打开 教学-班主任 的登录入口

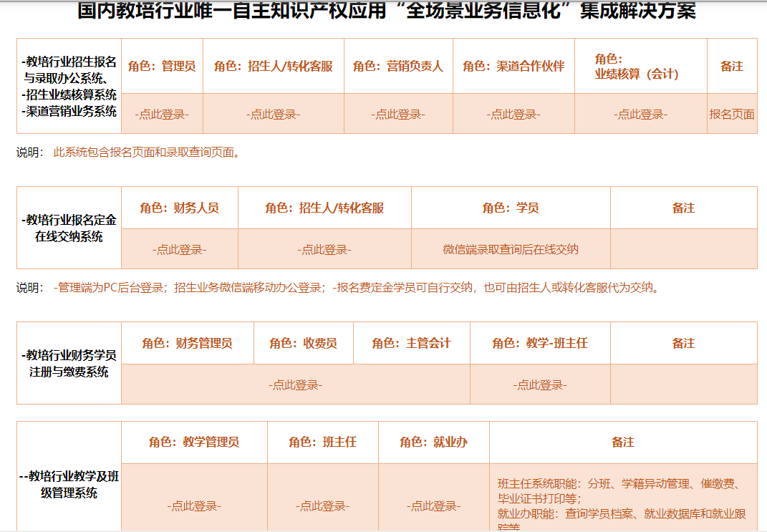(x=539, y=383)
